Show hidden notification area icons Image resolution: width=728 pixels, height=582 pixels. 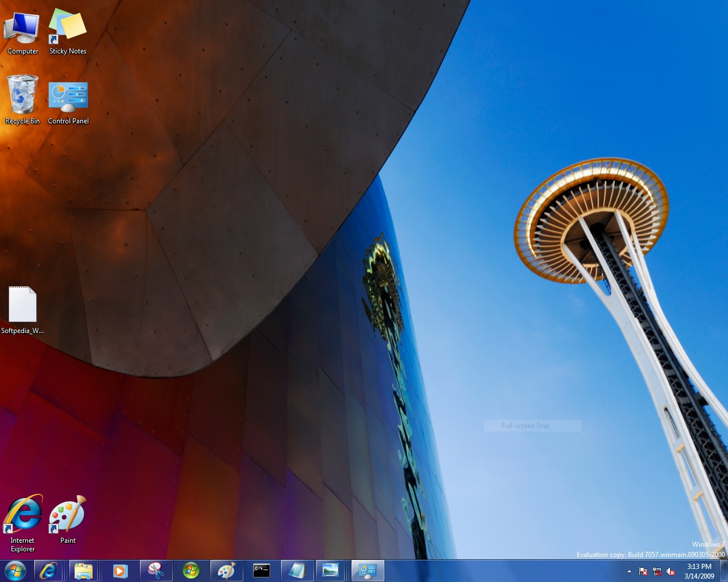coord(629,571)
